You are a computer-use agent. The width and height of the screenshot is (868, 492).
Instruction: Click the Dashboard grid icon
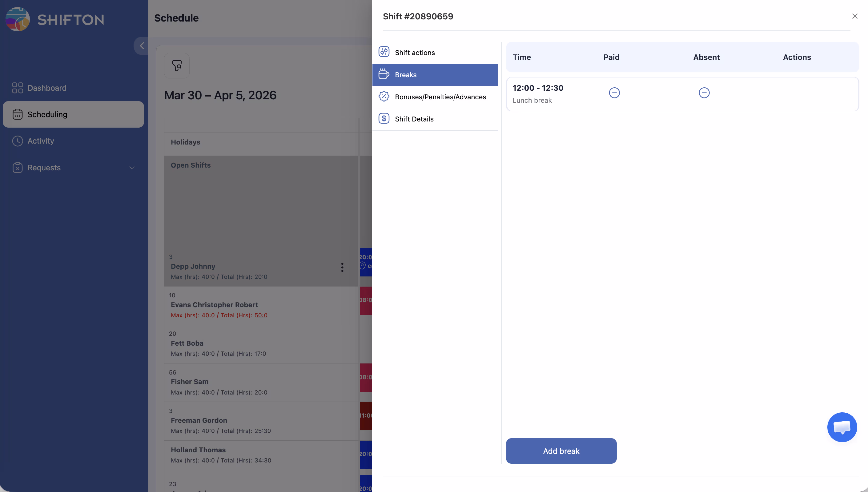point(18,88)
